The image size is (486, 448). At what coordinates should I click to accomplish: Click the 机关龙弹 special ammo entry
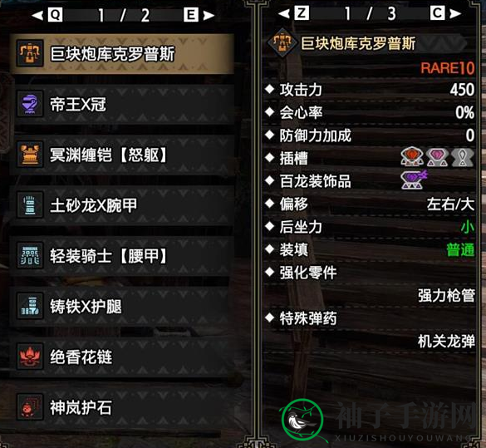click(x=446, y=342)
